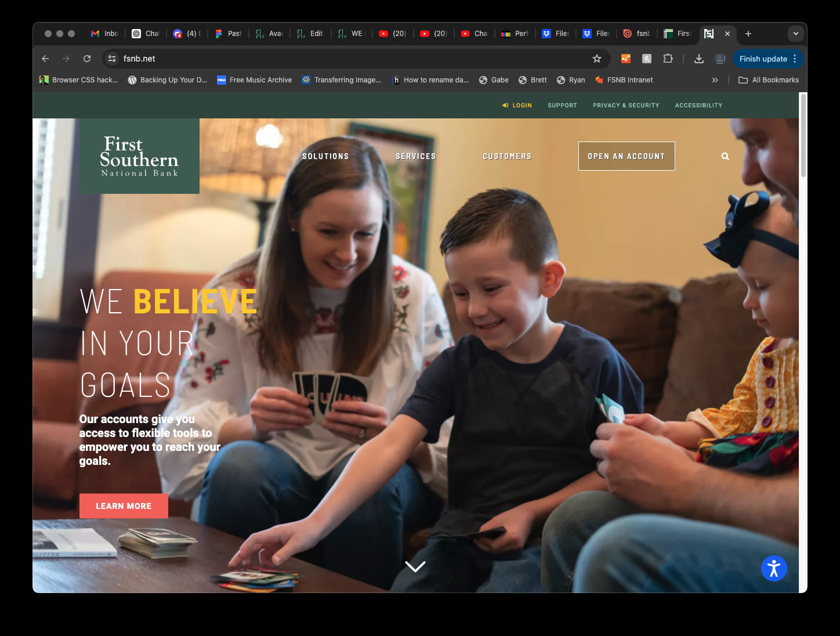Open a new tab with the plus icon
840x636 pixels.
[748, 34]
